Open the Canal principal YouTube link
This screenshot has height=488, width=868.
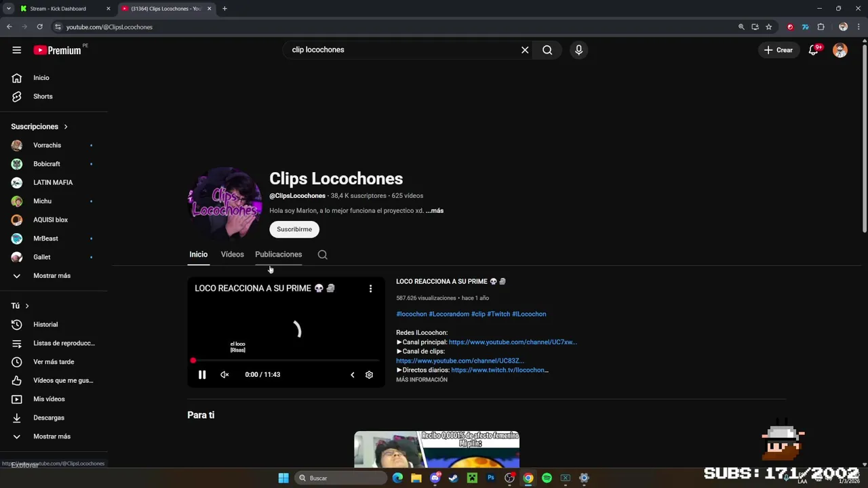(513, 342)
